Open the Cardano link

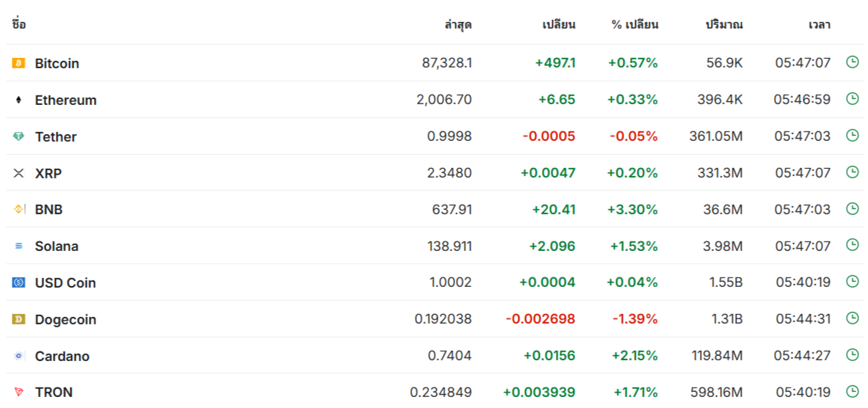62,357
